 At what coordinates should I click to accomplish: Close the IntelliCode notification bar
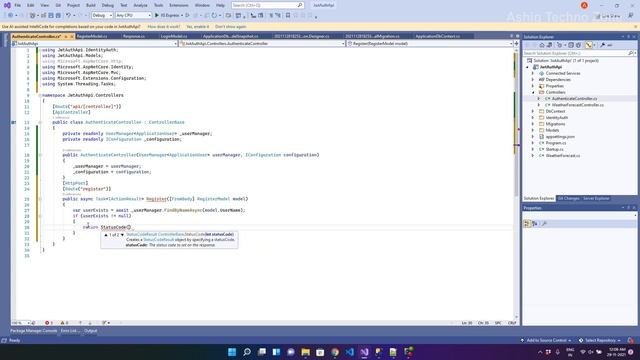(636, 27)
